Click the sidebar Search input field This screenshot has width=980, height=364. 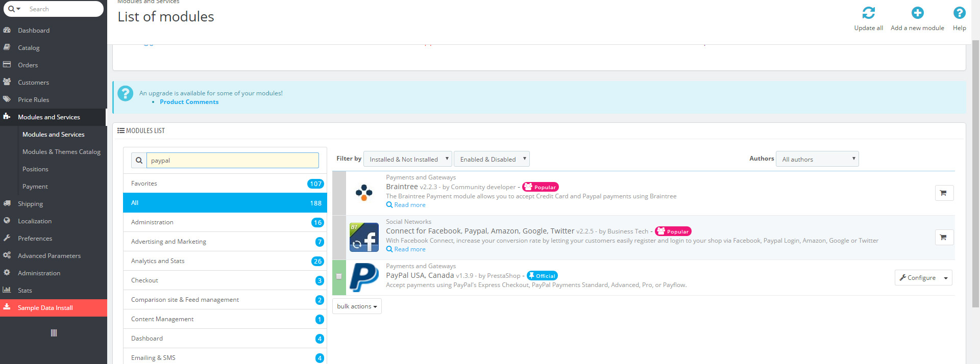(64, 9)
